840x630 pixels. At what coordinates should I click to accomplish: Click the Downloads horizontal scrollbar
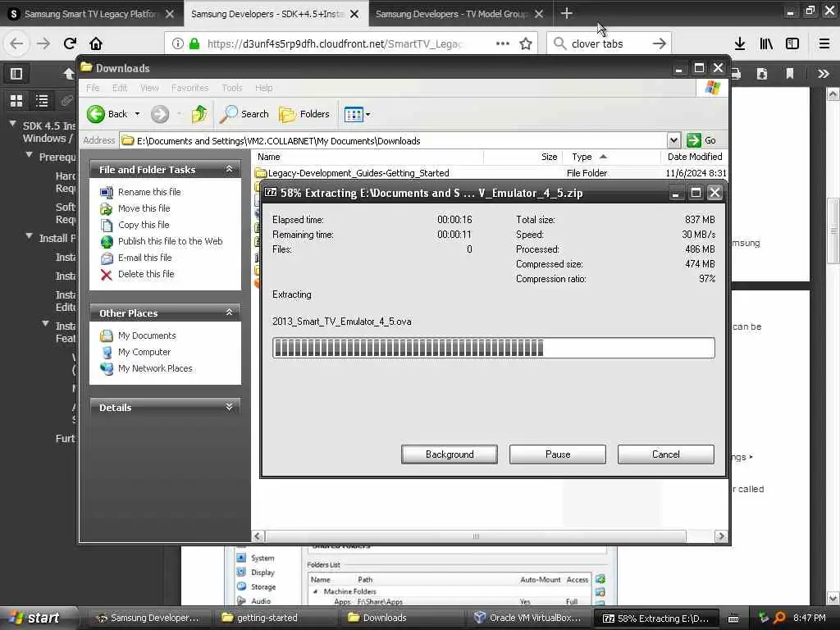(x=475, y=536)
